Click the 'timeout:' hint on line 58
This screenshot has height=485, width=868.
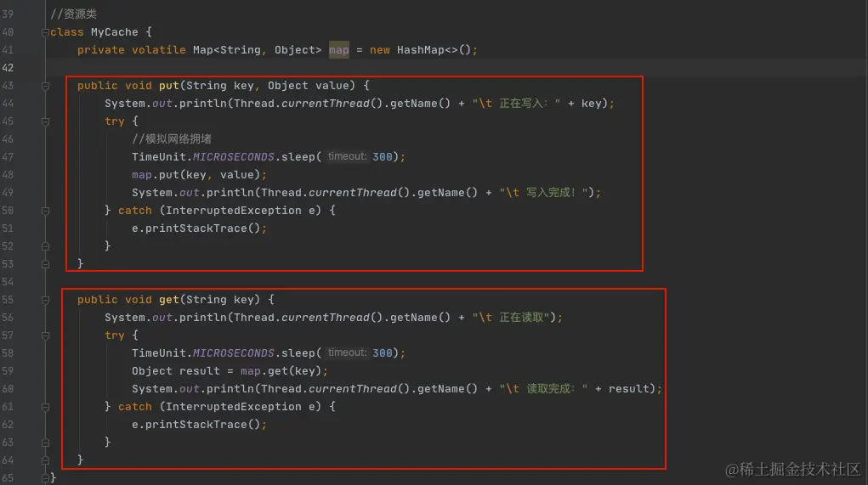[347, 352]
